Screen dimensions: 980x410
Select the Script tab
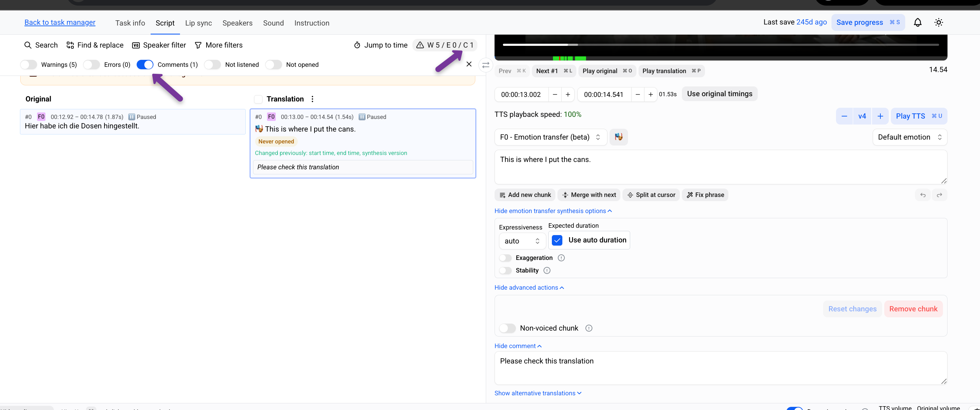point(165,23)
